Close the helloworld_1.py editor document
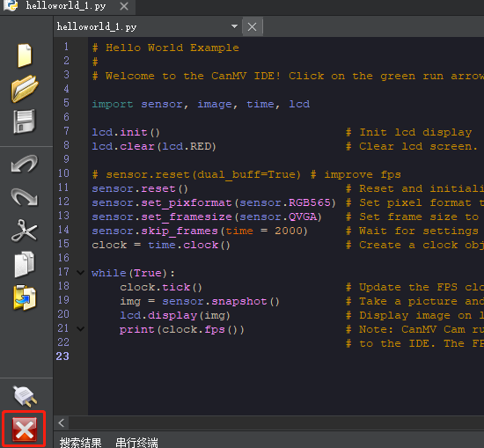 coord(253,27)
